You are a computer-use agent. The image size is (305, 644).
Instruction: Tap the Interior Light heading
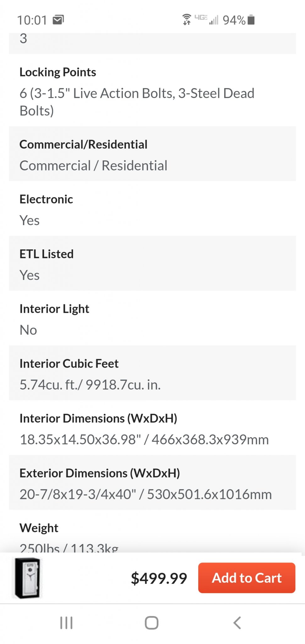(54, 309)
